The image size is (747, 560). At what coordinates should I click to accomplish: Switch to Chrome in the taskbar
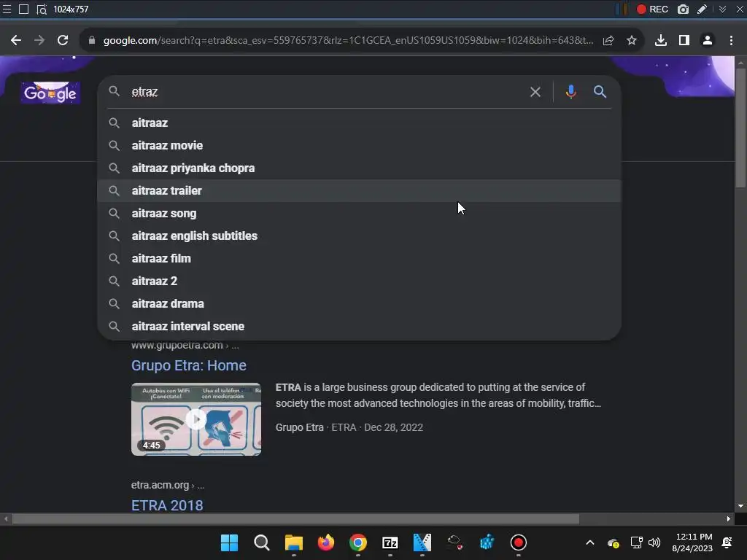tap(358, 542)
